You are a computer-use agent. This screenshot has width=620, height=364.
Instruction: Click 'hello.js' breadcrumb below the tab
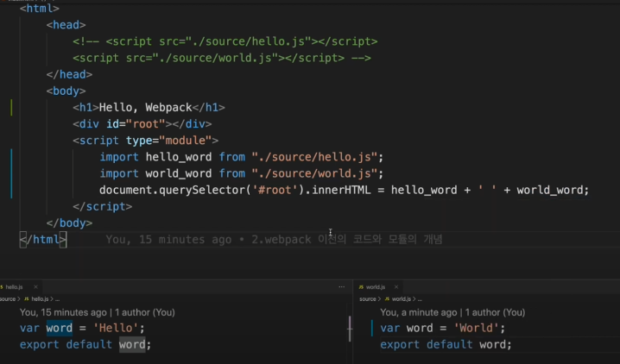tap(40, 298)
